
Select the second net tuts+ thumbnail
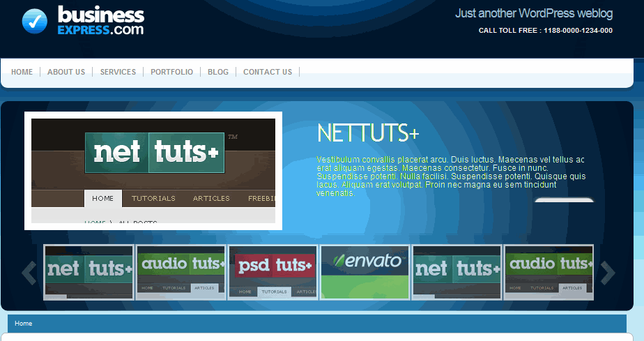point(457,273)
